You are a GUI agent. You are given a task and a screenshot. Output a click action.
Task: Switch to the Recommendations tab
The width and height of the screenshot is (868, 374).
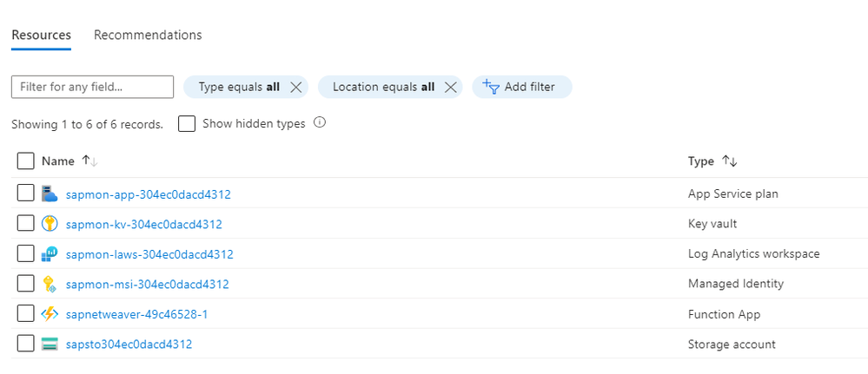(x=148, y=35)
